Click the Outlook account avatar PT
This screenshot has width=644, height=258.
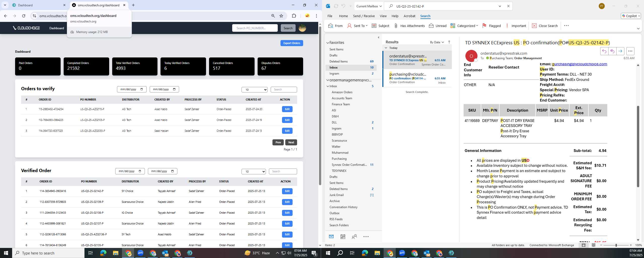point(602,6)
